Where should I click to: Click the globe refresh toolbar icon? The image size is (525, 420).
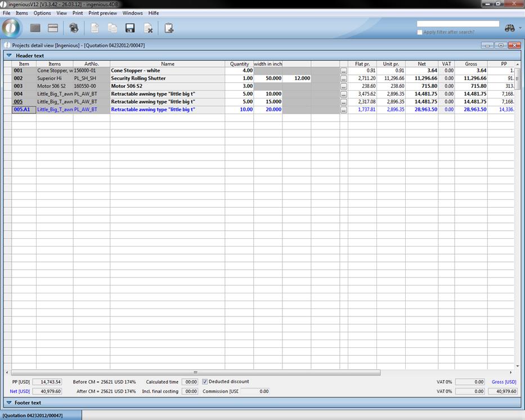point(73,28)
